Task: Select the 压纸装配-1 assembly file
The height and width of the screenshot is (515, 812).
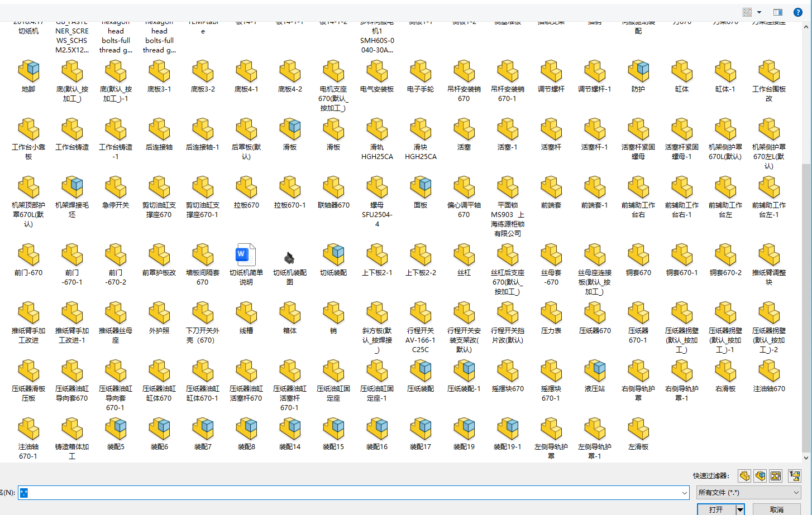Action: (x=464, y=377)
